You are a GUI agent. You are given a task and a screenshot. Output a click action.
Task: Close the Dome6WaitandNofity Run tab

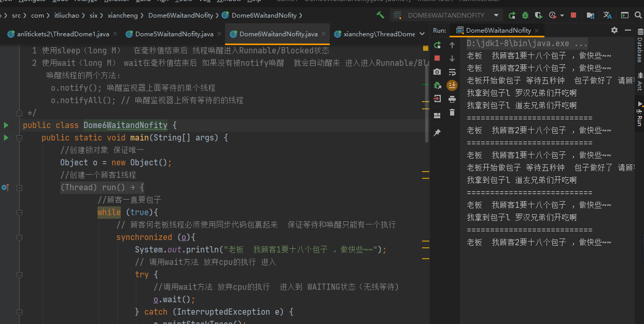click(538, 31)
